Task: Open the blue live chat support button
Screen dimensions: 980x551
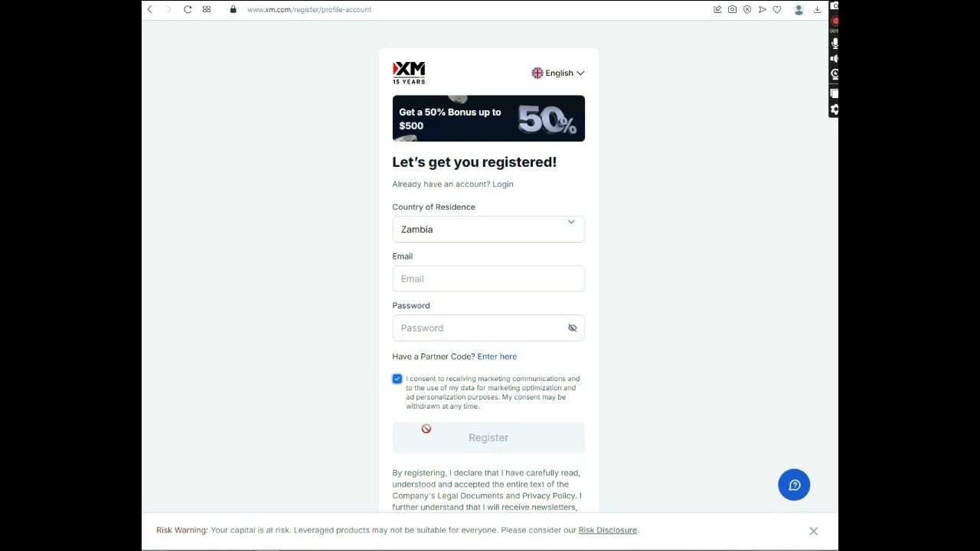Action: (x=794, y=485)
